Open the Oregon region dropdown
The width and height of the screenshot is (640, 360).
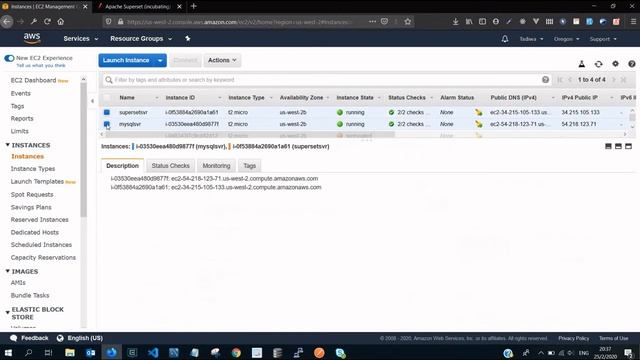click(567, 39)
